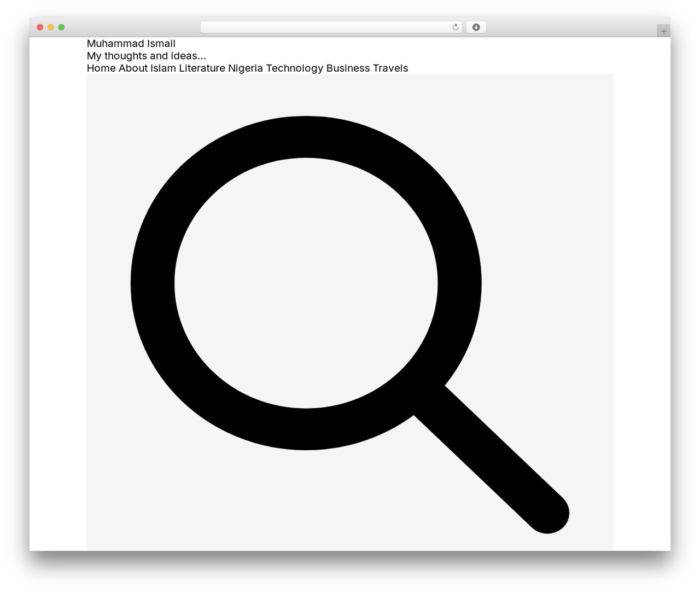Maximize the window with the green button
Screen dimensions: 700x593
[61, 27]
